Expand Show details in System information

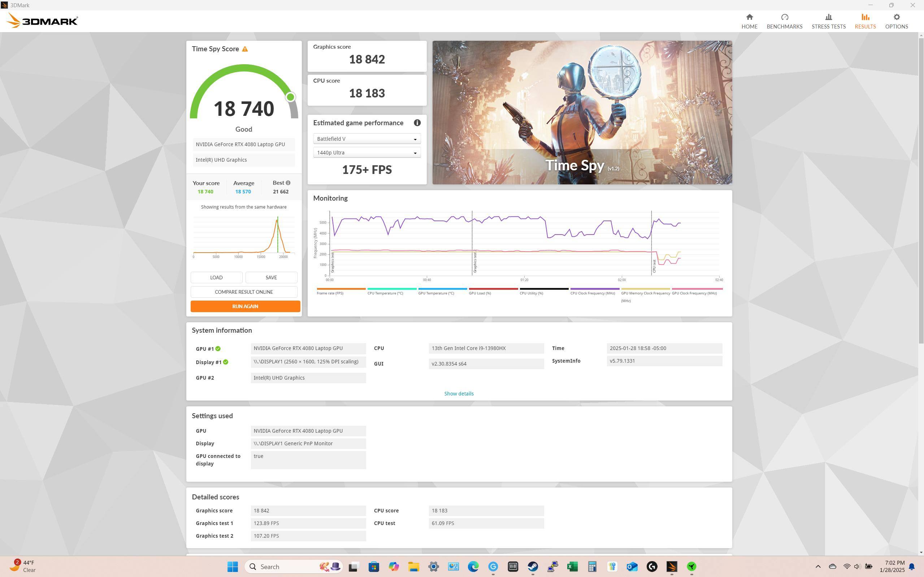(x=459, y=393)
